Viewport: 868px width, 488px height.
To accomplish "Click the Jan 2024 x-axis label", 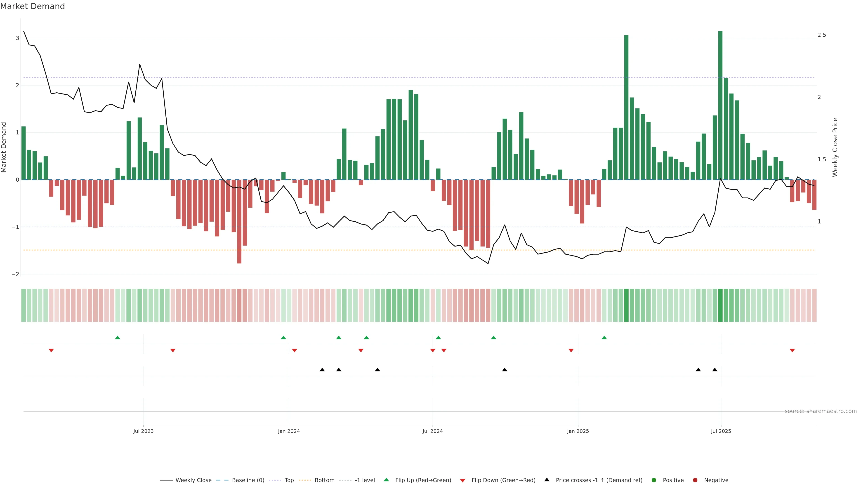I will (x=289, y=432).
